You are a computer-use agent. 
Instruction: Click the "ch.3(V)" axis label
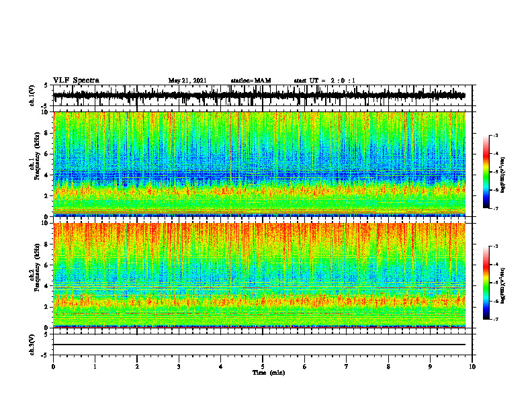click(32, 345)
